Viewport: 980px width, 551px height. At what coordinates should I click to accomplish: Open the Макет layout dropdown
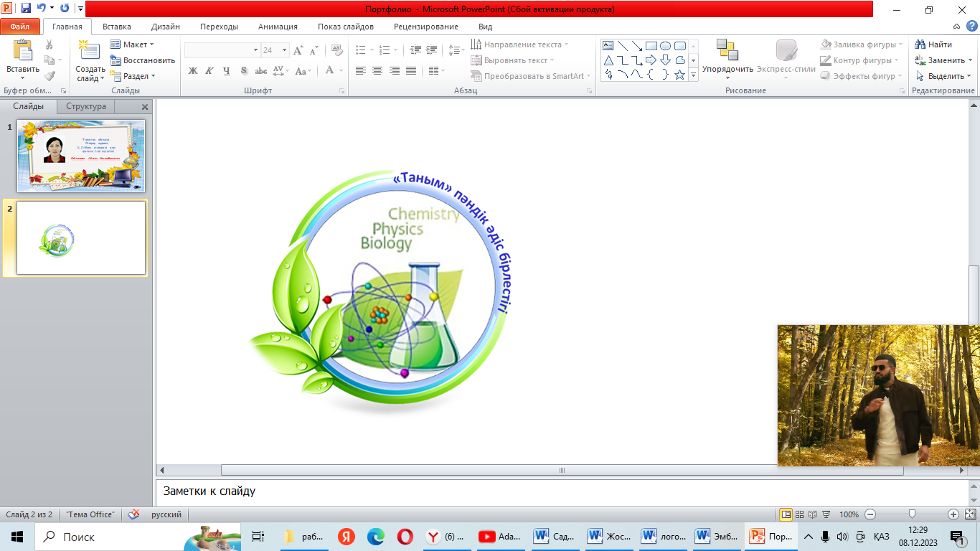click(x=133, y=44)
